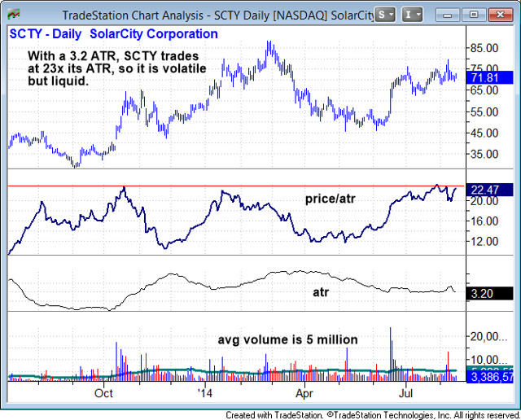Click the atr indicator label
This screenshot has width=521, height=420.
(x=321, y=292)
